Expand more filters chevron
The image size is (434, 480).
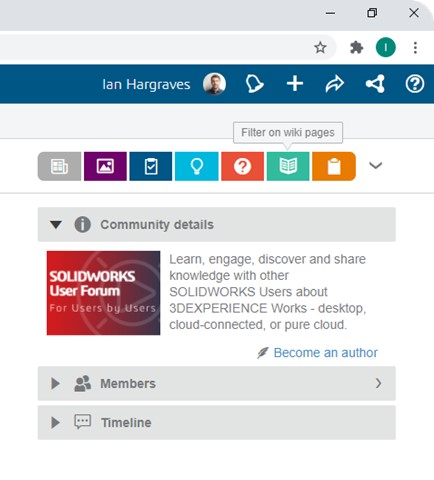click(x=376, y=165)
